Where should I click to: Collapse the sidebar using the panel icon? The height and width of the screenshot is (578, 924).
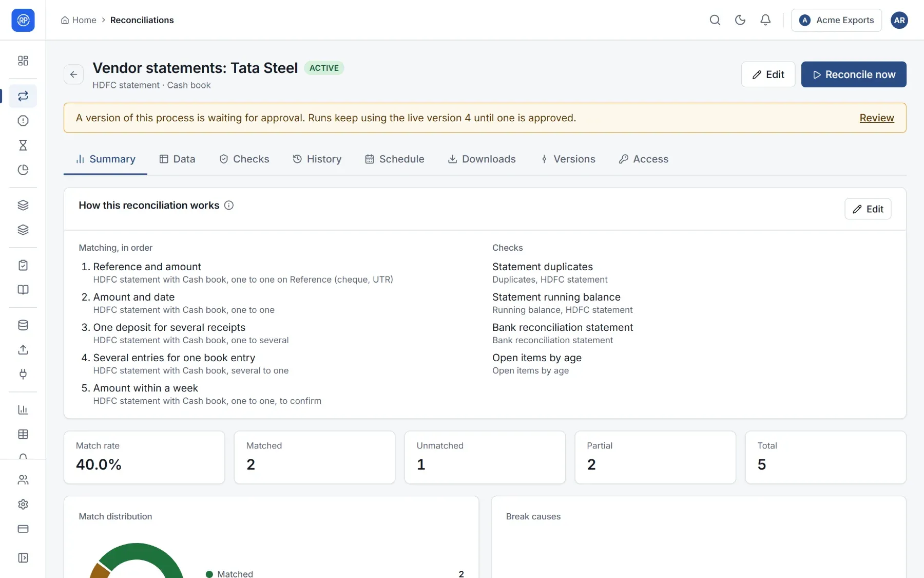23,558
